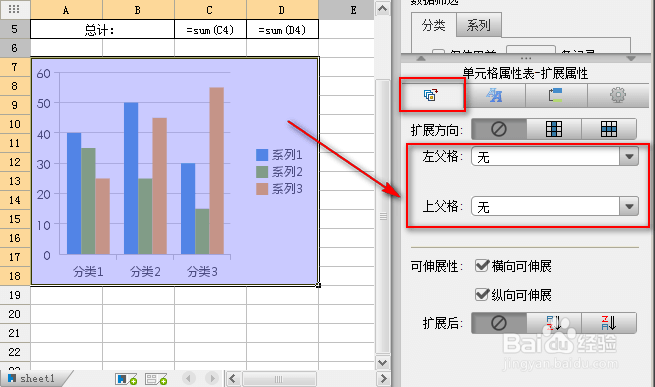Select column D header
This screenshot has height=387, width=655.
[282, 10]
